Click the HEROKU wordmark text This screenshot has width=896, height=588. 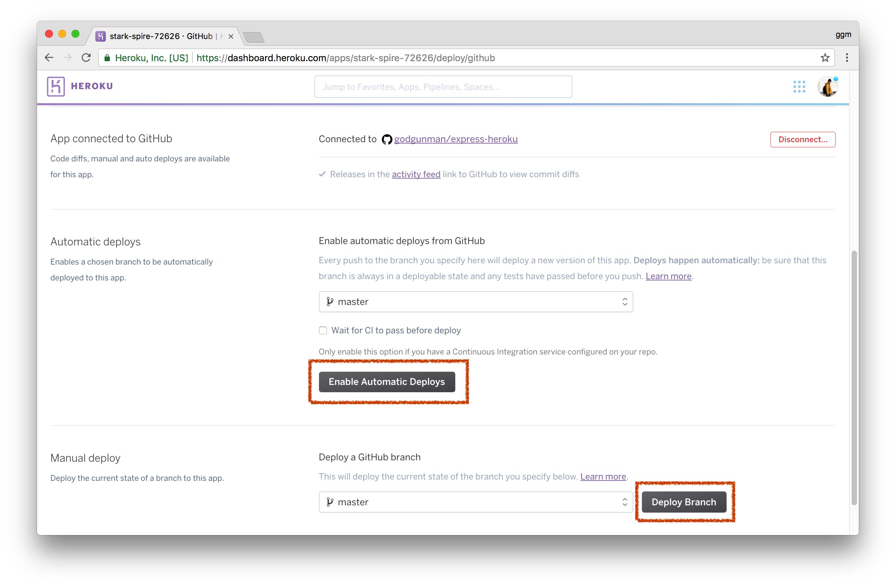pos(92,86)
